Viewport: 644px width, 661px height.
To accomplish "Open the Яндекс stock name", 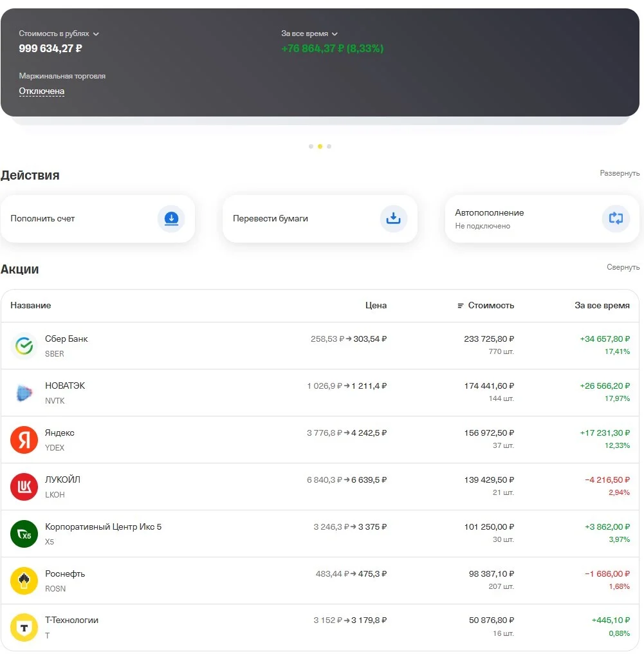I will click(59, 433).
